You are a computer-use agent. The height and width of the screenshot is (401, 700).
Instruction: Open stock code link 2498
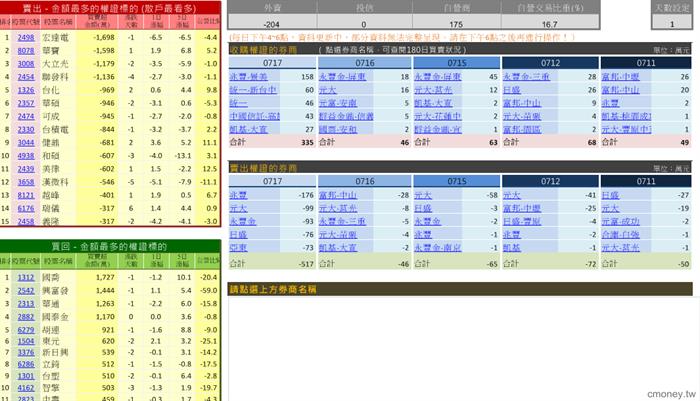pos(26,38)
